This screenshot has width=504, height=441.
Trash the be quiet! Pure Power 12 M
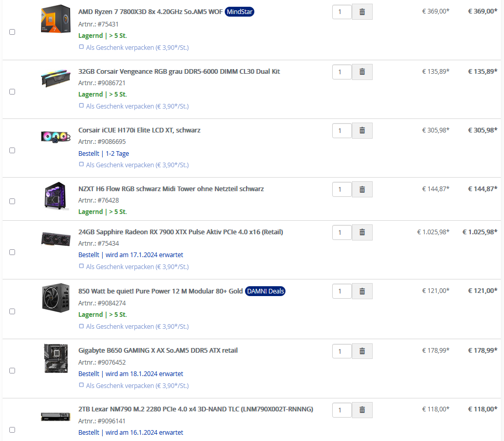click(x=362, y=291)
